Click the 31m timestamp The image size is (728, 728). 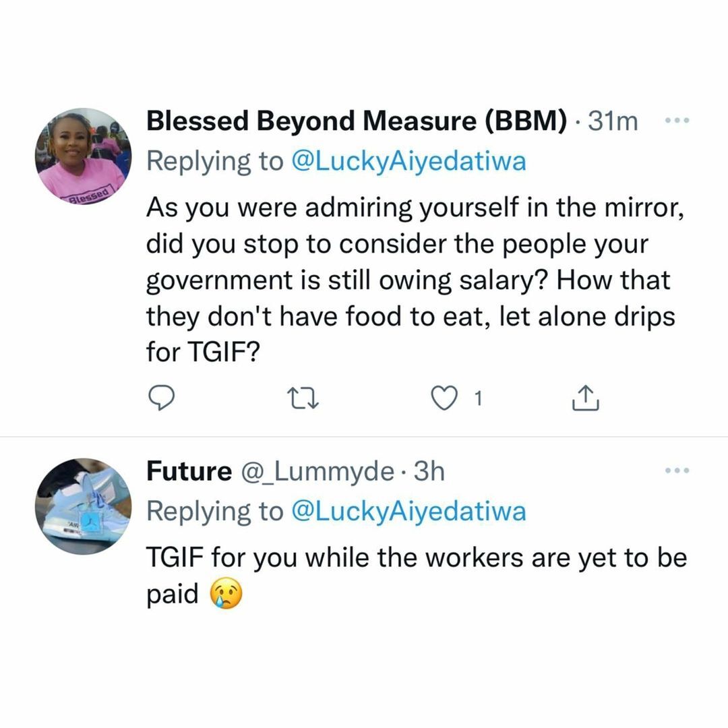tap(613, 121)
